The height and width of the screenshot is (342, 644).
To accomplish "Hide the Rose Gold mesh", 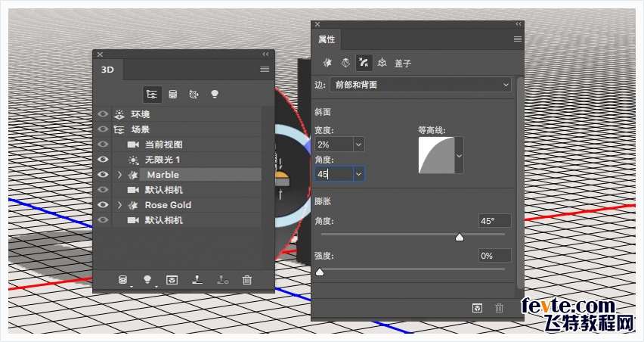I will tap(103, 205).
